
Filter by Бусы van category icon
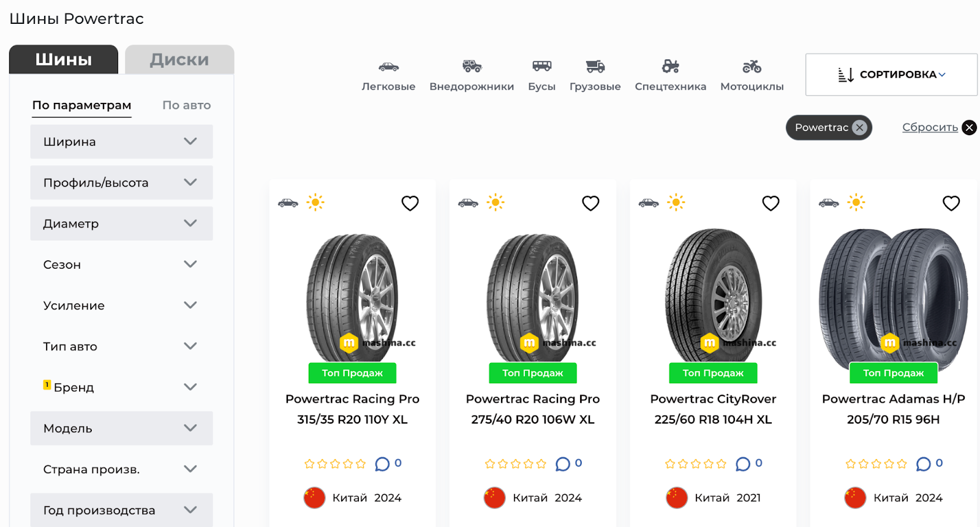(x=541, y=66)
